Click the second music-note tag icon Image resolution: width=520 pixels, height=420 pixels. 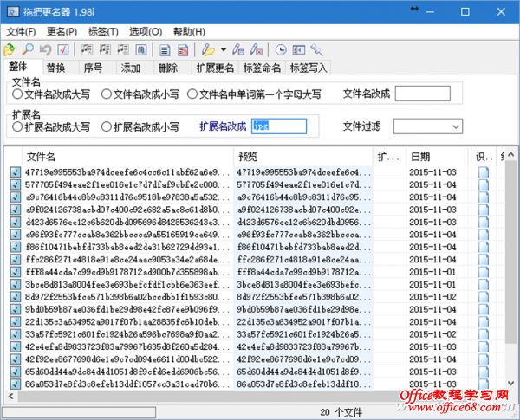coord(105,50)
